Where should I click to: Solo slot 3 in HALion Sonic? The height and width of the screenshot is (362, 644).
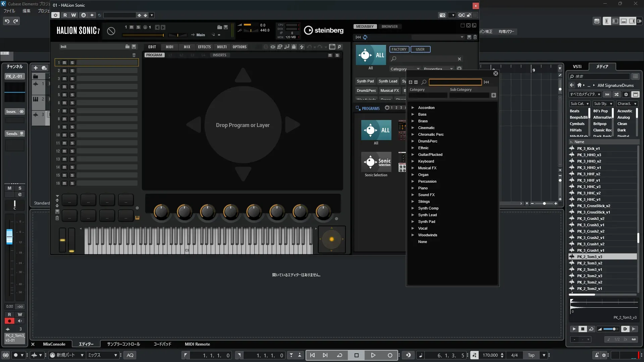click(x=72, y=79)
